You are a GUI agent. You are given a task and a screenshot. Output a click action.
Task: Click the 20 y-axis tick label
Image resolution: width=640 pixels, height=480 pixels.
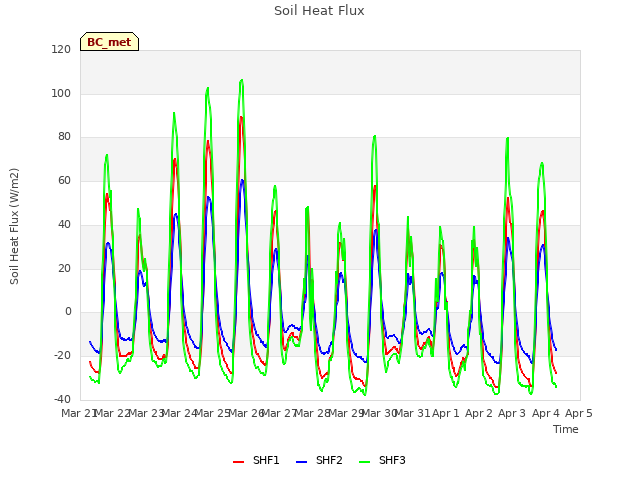[64, 269]
